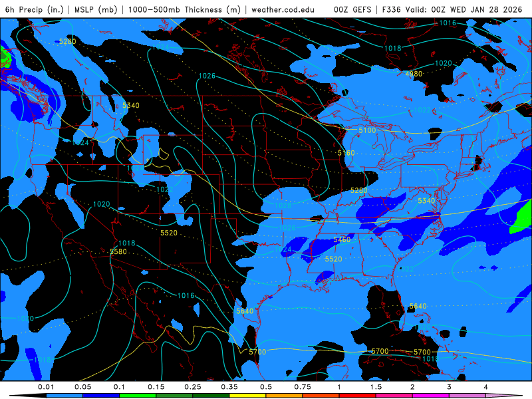This screenshot has height=399, width=532.
Task: Click the legend value 0.05
Action: point(82,387)
